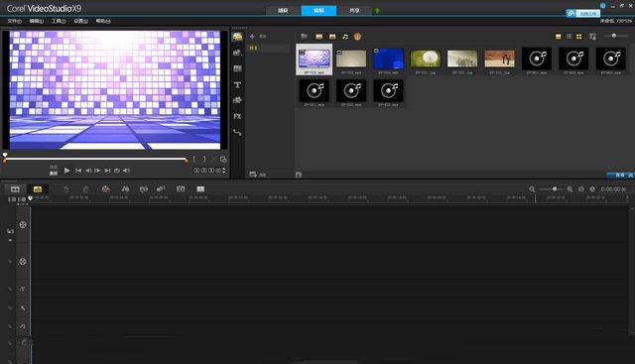
Task: Toggle the show audio files filter
Action: 345,37
